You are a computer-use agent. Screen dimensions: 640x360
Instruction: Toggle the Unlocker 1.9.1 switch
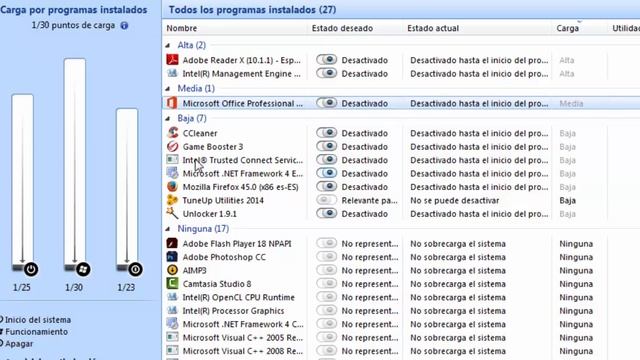coord(327,213)
